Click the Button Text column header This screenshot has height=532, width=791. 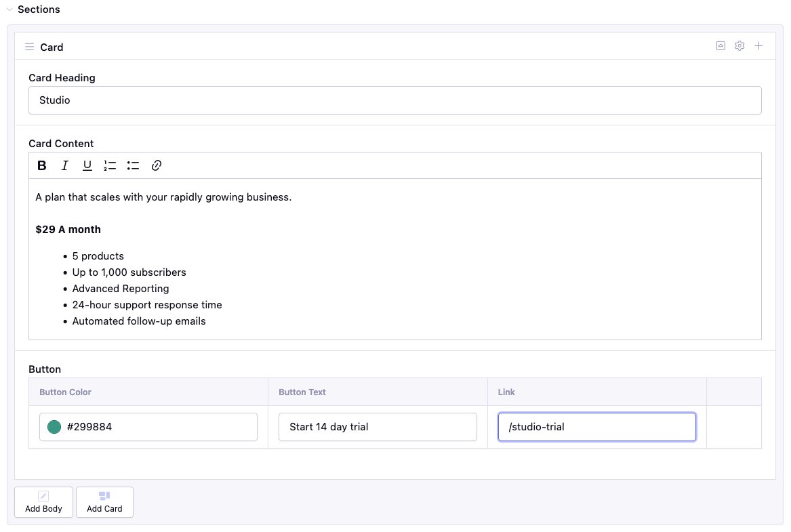pos(301,392)
